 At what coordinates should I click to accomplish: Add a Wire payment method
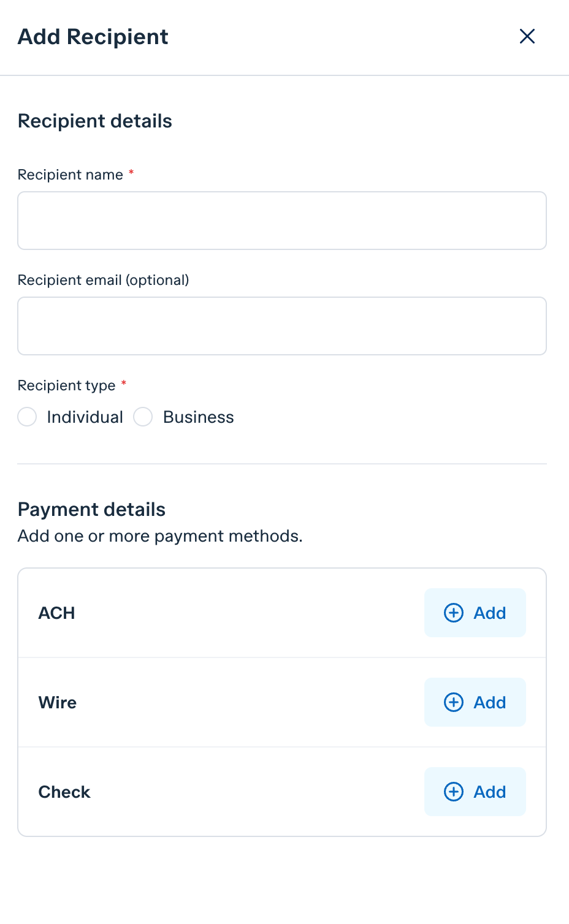click(x=475, y=702)
